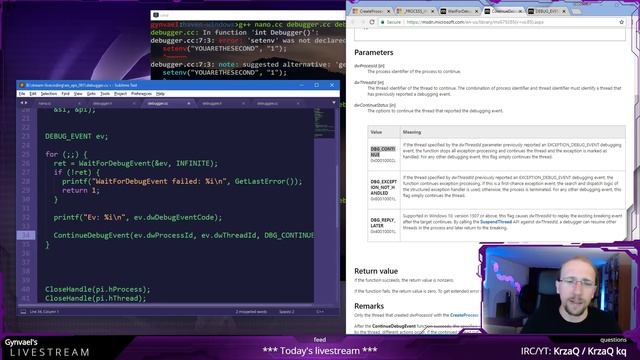This screenshot has width=640, height=360.
Task: Open the Preferences menu in Sublime Text
Action: 141,94
